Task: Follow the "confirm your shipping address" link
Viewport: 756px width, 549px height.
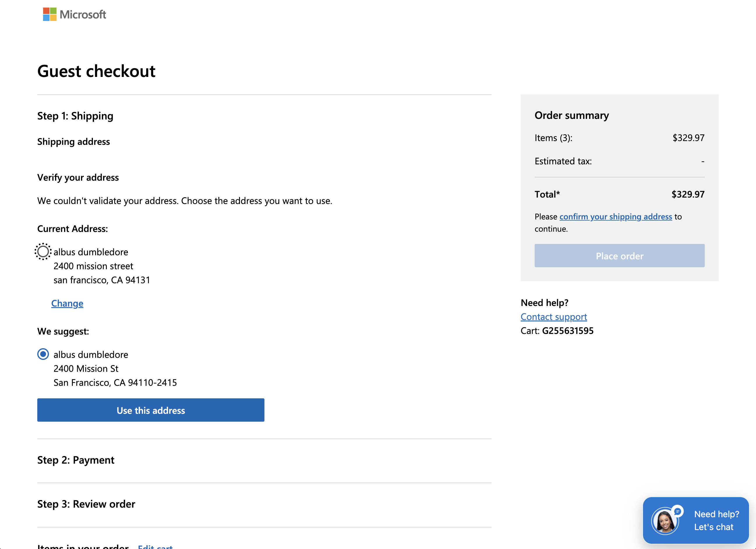Action: click(615, 217)
